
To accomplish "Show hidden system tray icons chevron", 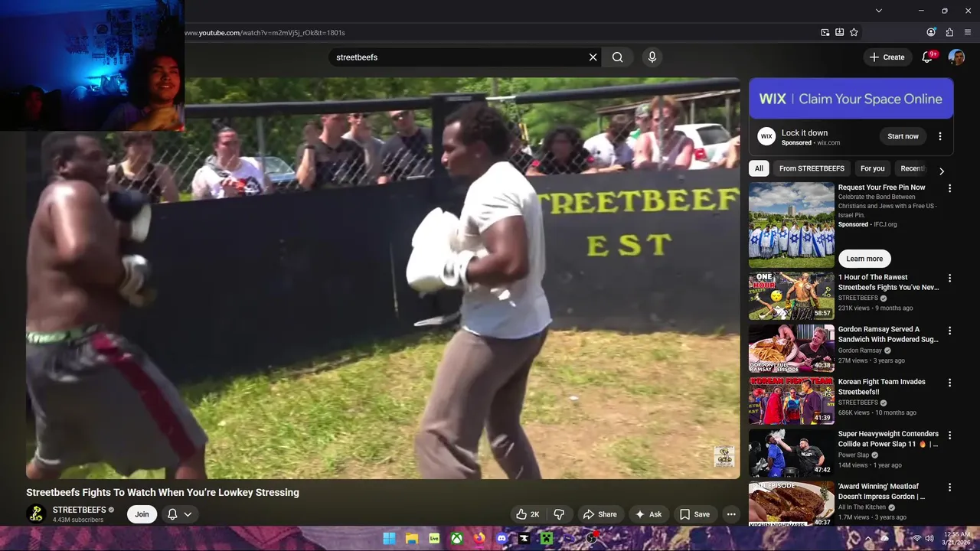I will tap(868, 539).
